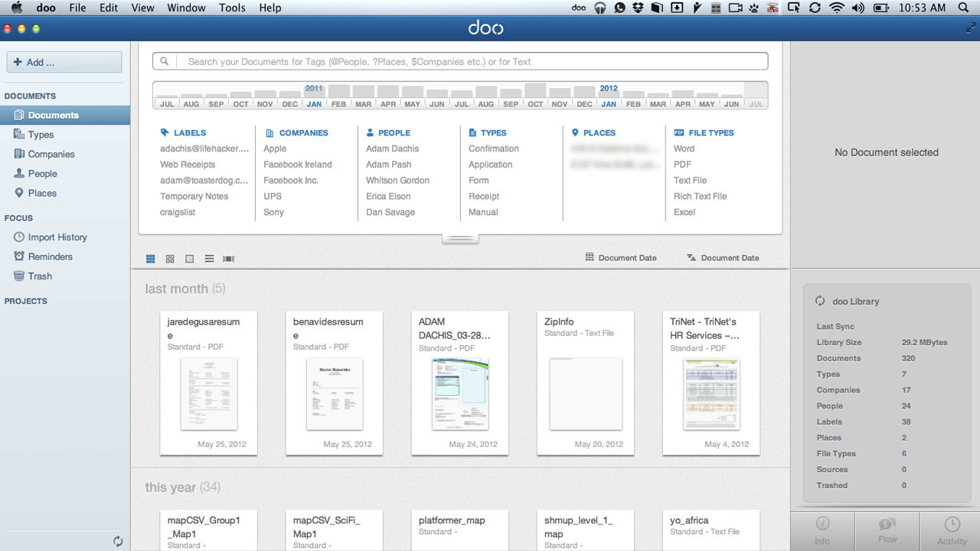The width and height of the screenshot is (980, 551).
Task: Filter by PDF file type
Action: coord(682,165)
